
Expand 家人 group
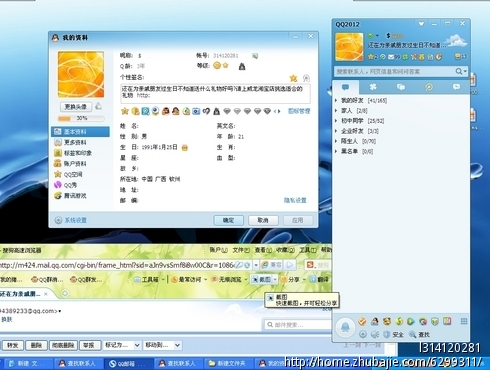click(351, 110)
